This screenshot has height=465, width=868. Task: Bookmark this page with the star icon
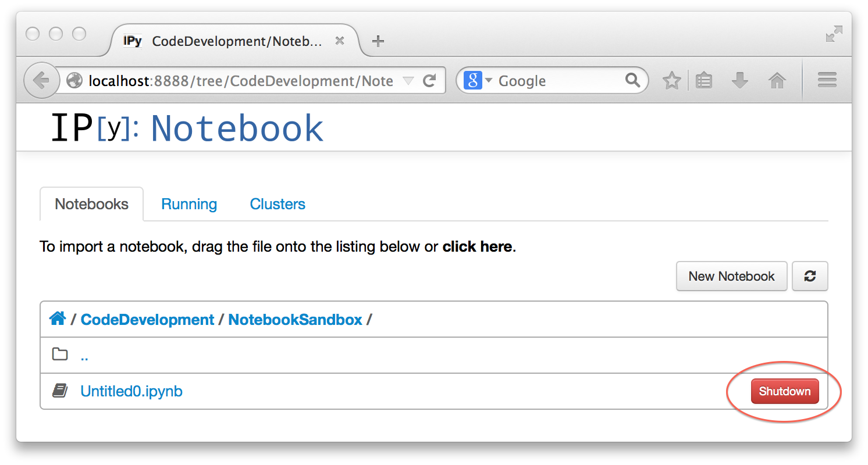(672, 81)
